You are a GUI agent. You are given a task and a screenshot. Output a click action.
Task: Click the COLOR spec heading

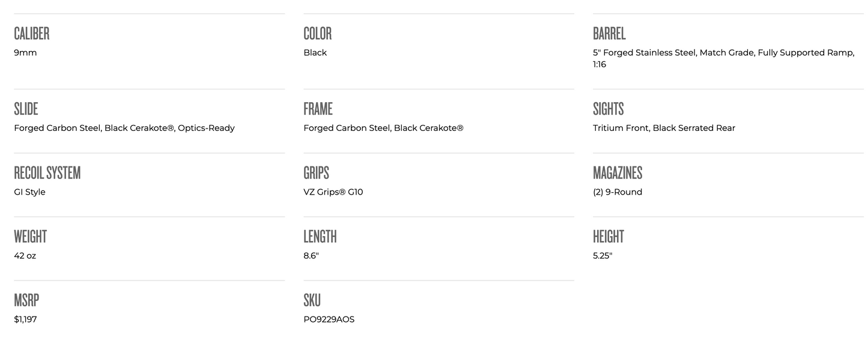pyautogui.click(x=318, y=34)
